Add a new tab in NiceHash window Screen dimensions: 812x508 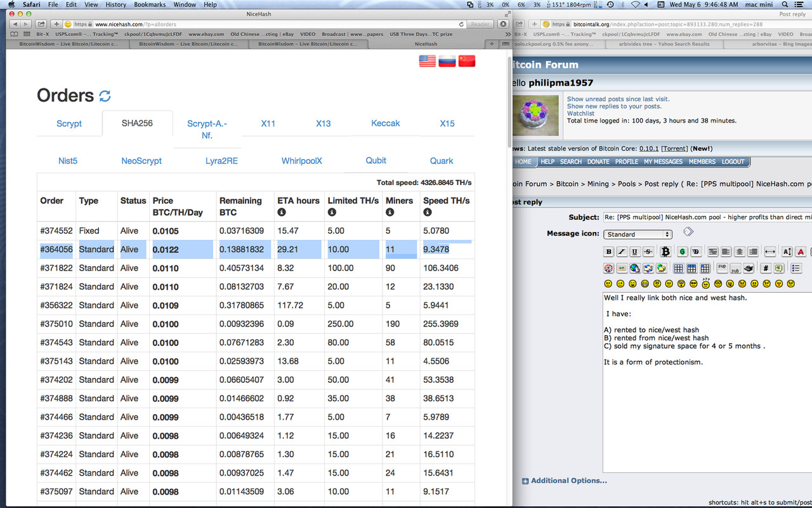tap(492, 44)
